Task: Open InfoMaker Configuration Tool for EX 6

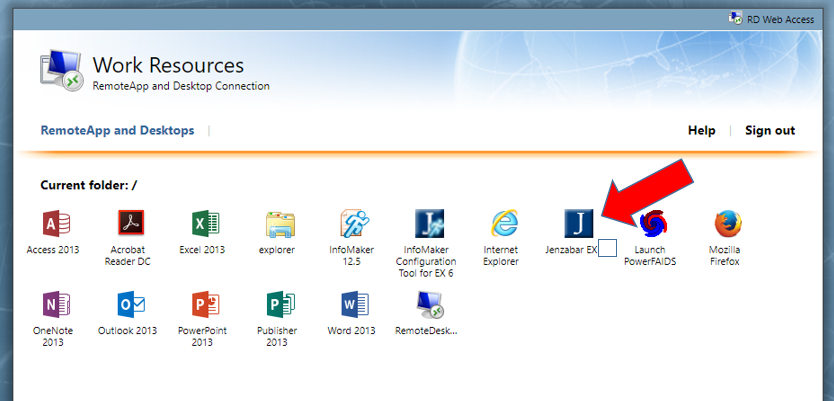Action: [429, 223]
